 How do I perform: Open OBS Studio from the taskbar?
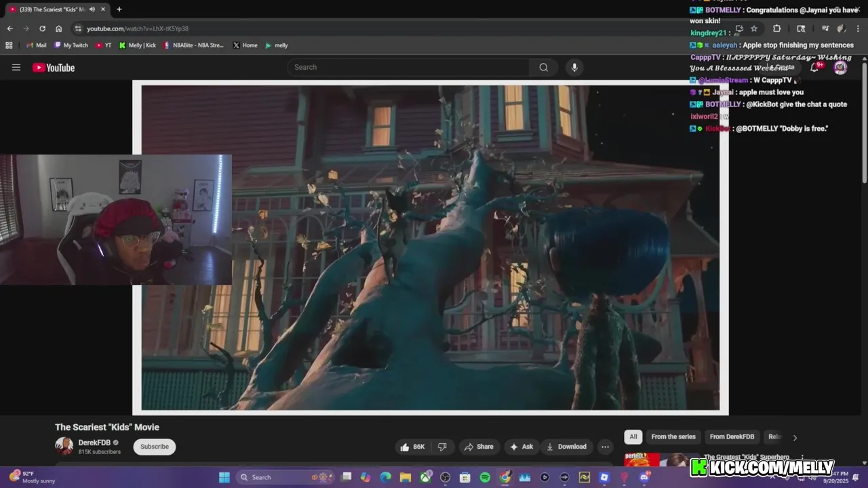446,477
